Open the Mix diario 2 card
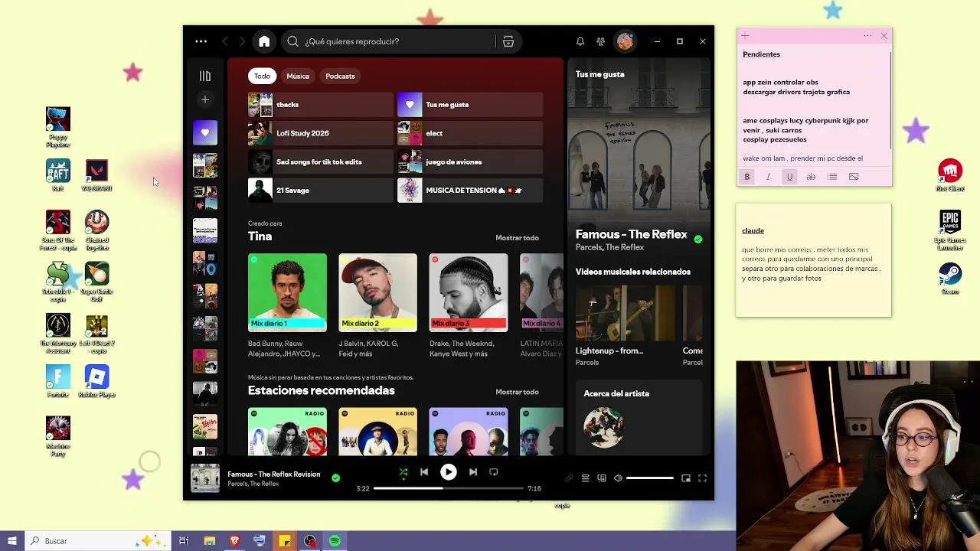This screenshot has height=551, width=980. 378,306
